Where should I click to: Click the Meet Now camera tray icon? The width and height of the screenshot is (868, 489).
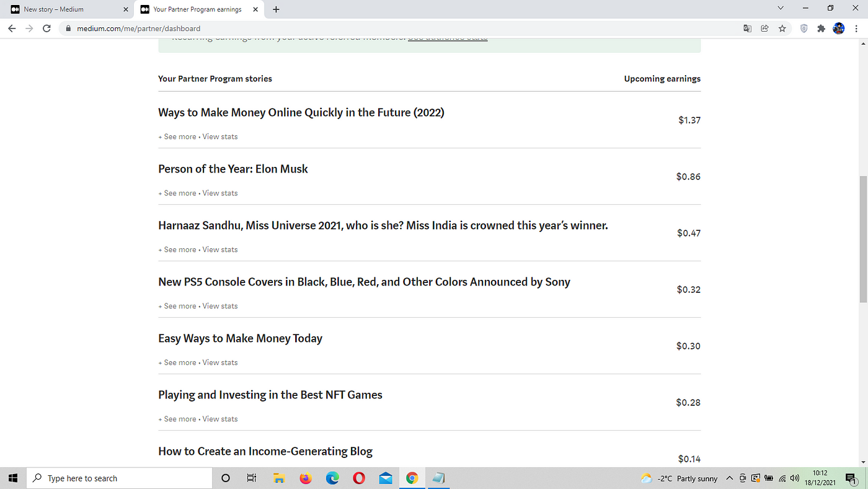click(743, 478)
